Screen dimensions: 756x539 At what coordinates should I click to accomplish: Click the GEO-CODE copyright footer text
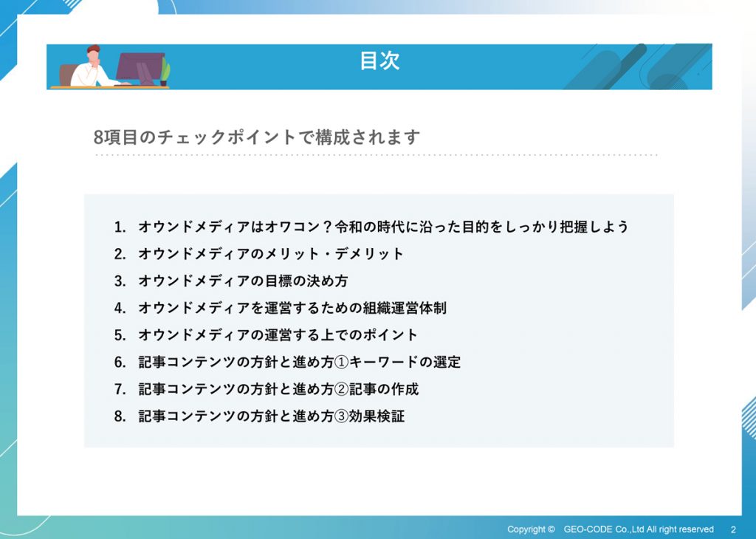(x=611, y=529)
